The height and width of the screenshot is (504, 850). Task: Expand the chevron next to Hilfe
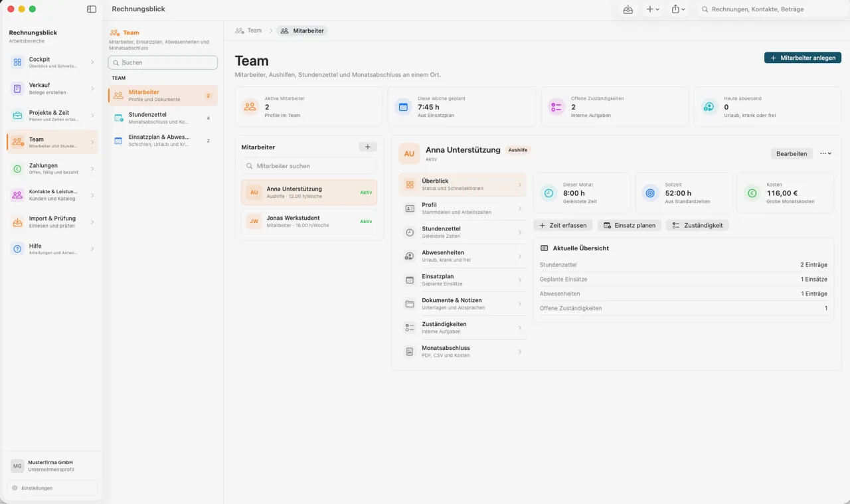(92, 248)
